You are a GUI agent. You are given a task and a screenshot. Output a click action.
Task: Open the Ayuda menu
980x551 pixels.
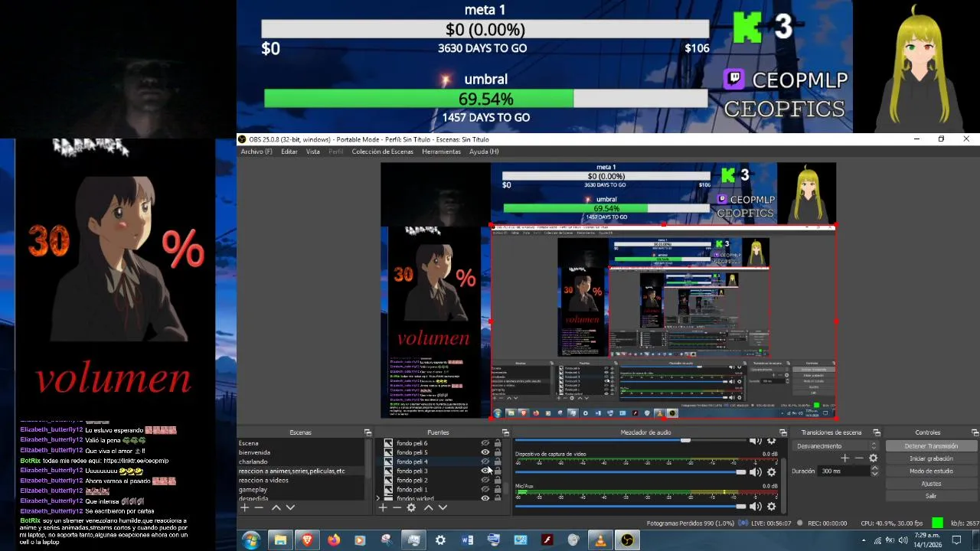tap(484, 152)
